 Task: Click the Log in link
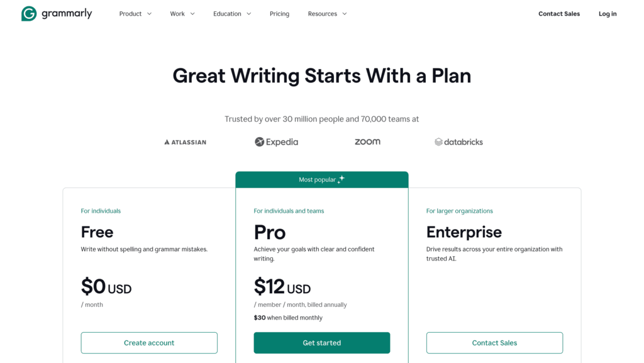[608, 14]
